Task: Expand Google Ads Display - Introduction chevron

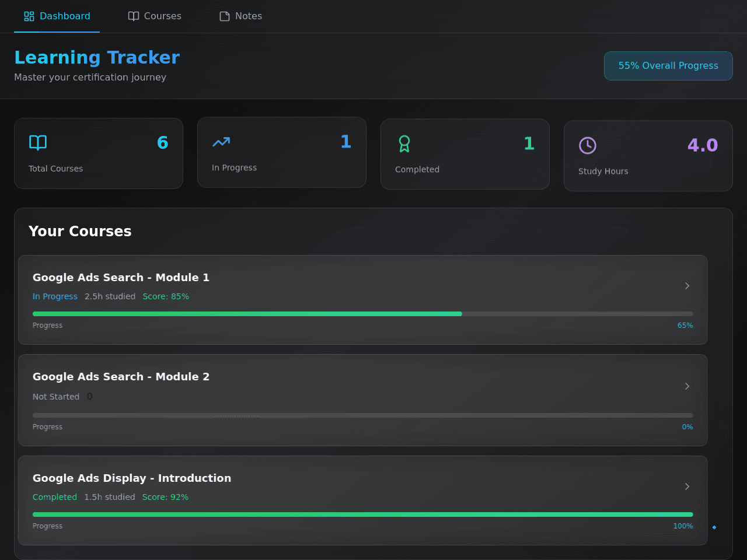Action: pos(687,487)
